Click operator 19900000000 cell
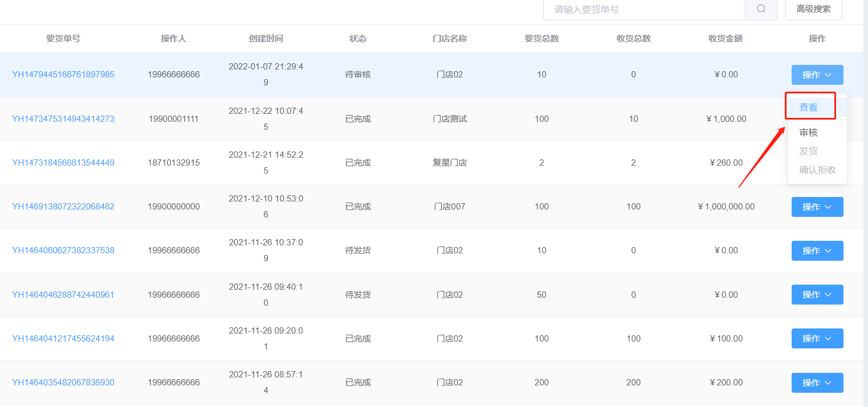This screenshot has height=407, width=868. pyautogui.click(x=174, y=207)
